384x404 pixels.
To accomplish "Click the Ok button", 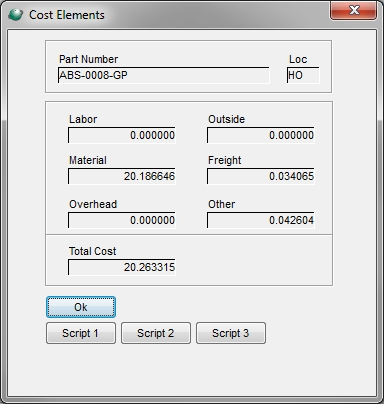I will pyautogui.click(x=81, y=307).
